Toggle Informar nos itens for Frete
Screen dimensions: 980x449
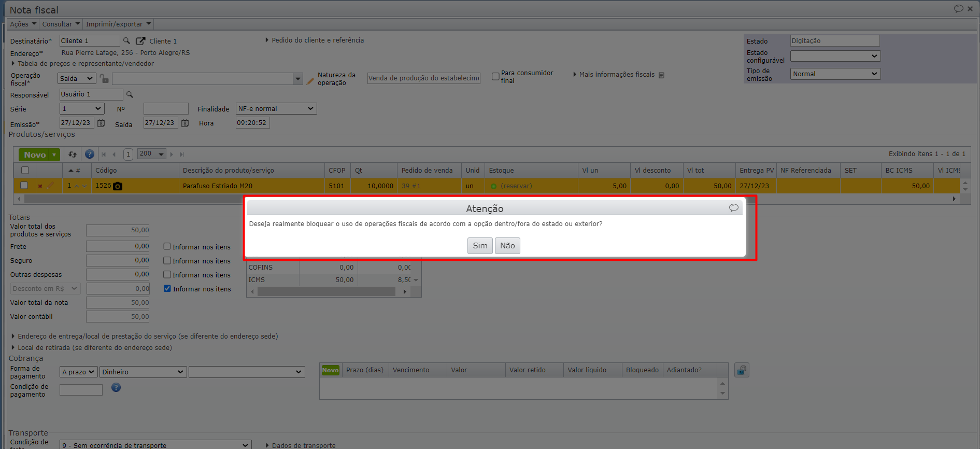click(167, 246)
